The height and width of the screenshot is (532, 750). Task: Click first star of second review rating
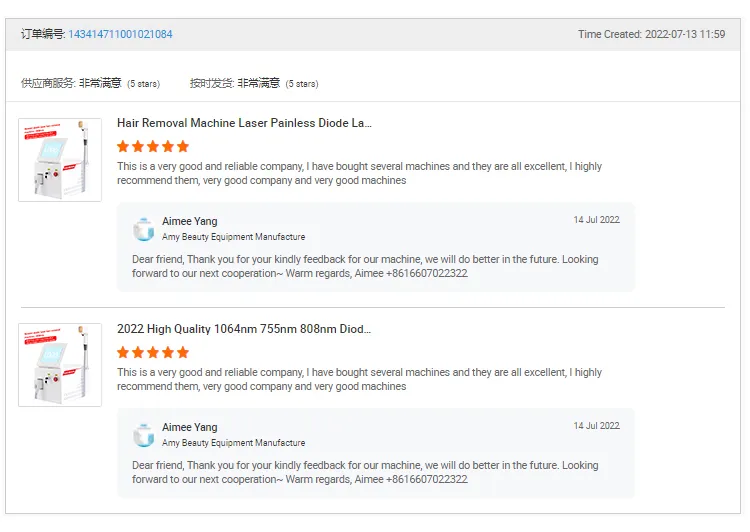point(123,353)
